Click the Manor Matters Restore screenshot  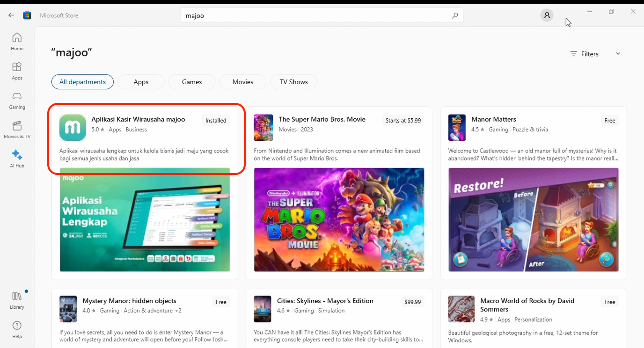534,219
